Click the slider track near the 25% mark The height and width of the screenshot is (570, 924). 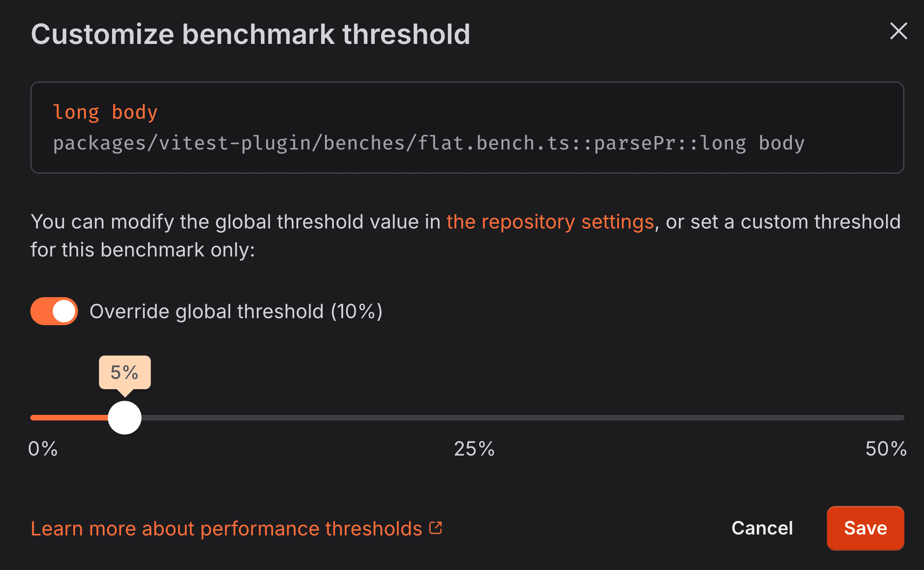473,417
